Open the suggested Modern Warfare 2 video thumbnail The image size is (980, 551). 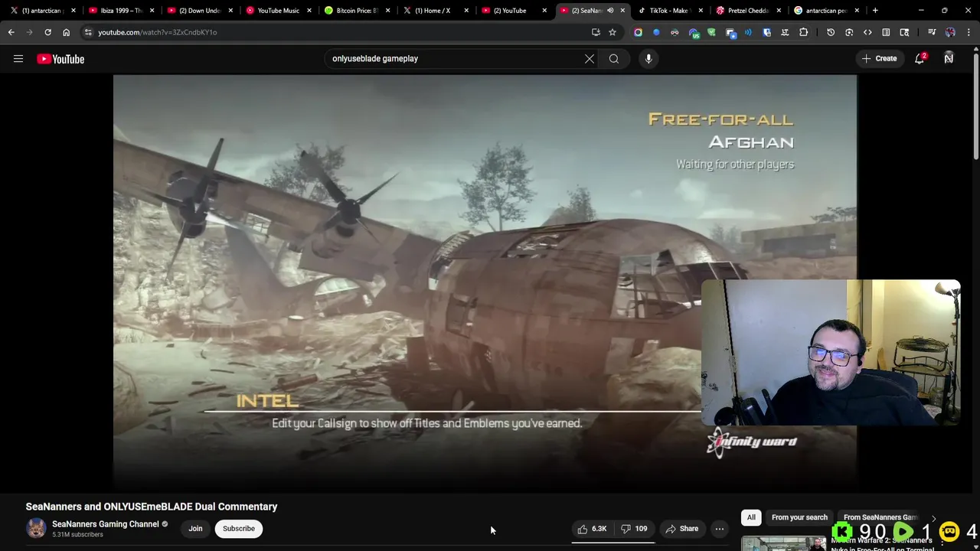coord(783,543)
